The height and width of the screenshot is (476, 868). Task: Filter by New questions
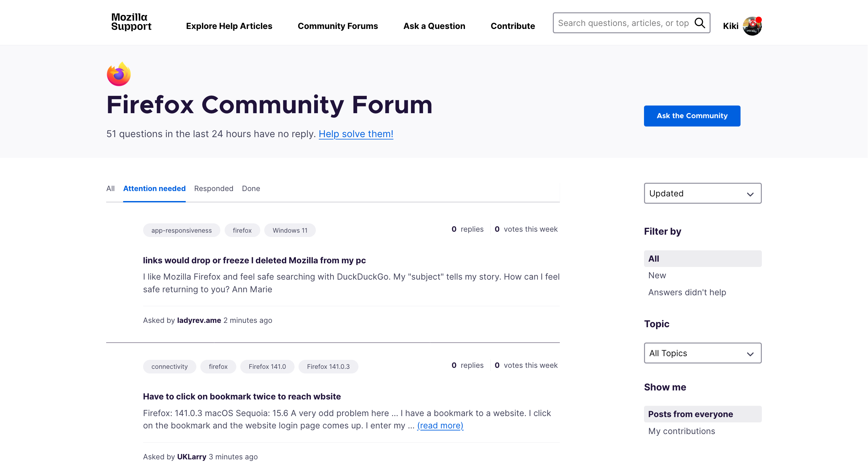tap(657, 275)
